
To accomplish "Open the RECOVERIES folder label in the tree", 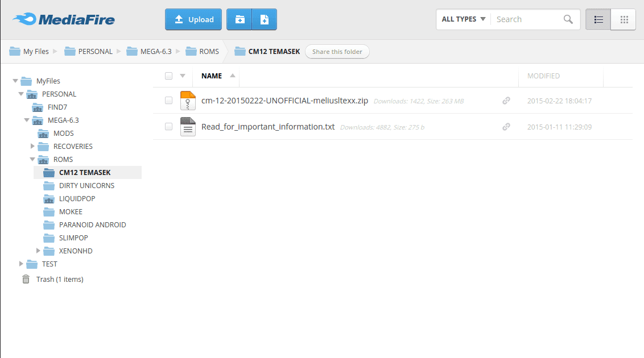I will (x=73, y=147).
